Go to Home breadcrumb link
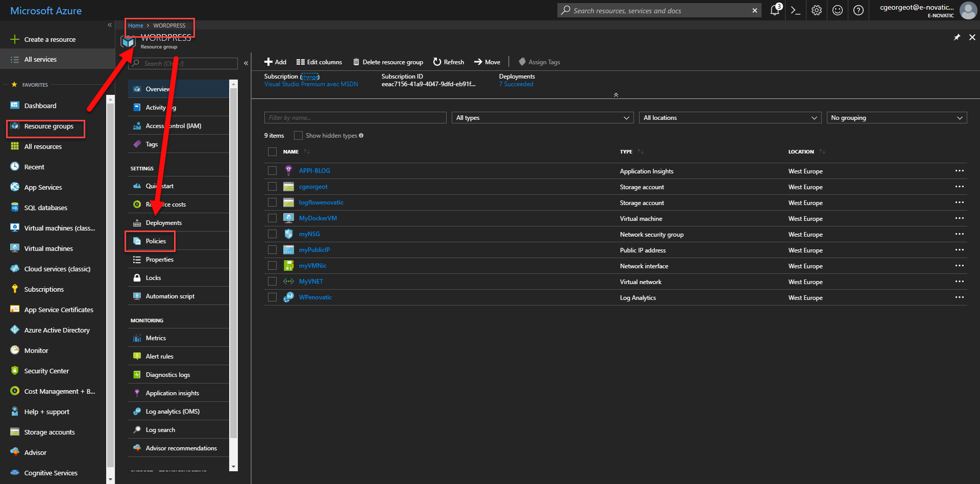980x484 pixels. pyautogui.click(x=135, y=26)
